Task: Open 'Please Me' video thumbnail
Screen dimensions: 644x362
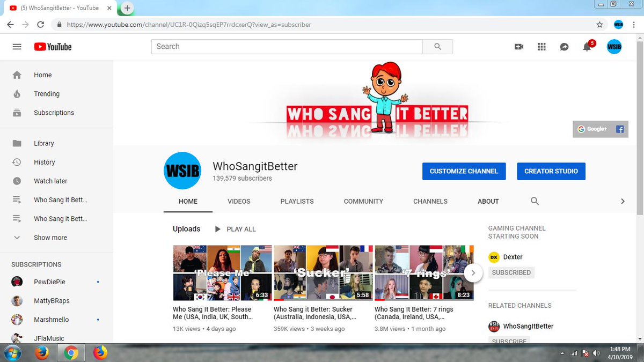Action: (x=223, y=273)
